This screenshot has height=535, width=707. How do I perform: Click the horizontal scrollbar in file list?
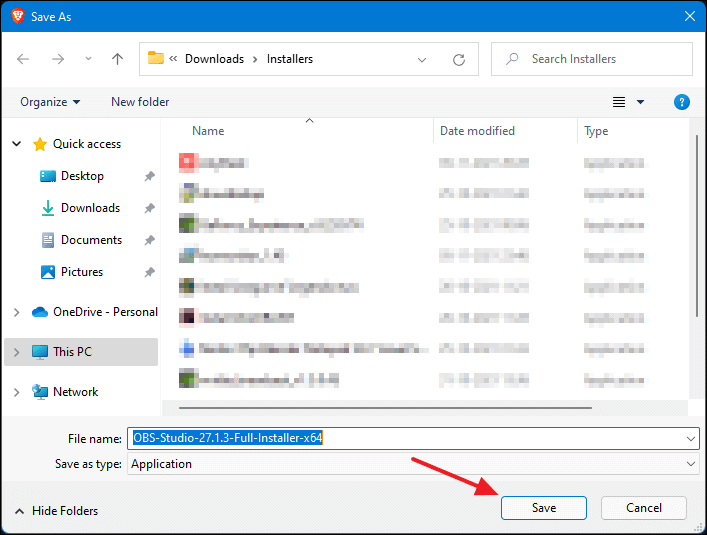click(x=385, y=408)
